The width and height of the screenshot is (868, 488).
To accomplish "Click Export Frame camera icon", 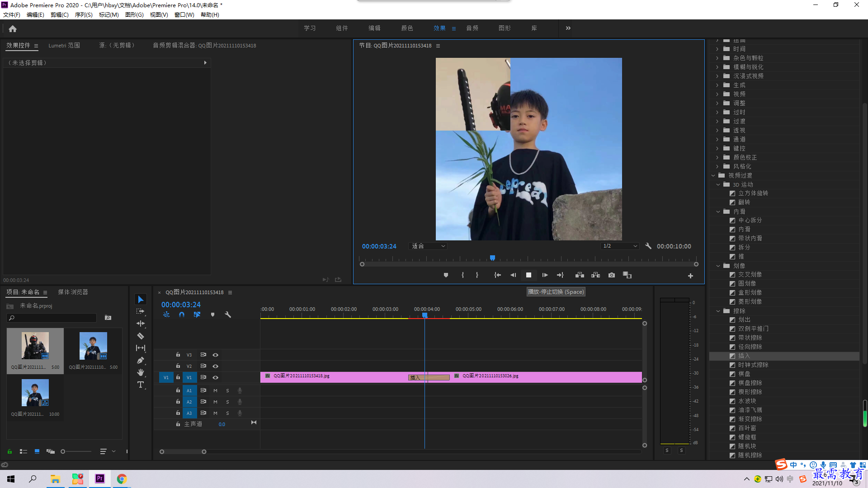I will 612,275.
